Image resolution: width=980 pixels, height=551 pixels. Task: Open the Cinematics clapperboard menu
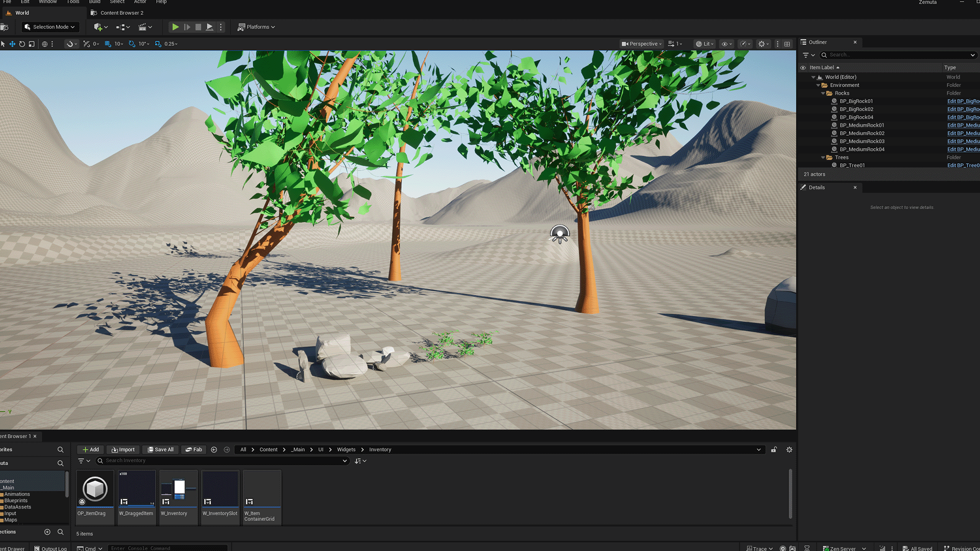point(143,27)
